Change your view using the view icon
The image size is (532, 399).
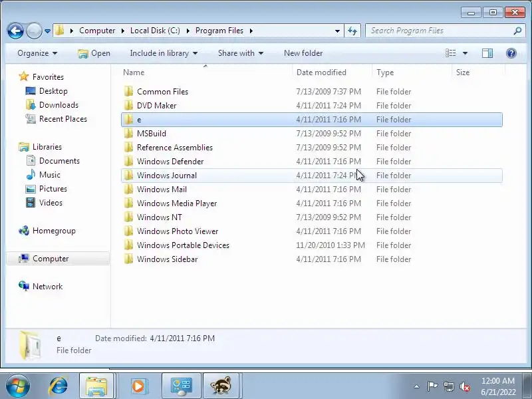451,53
